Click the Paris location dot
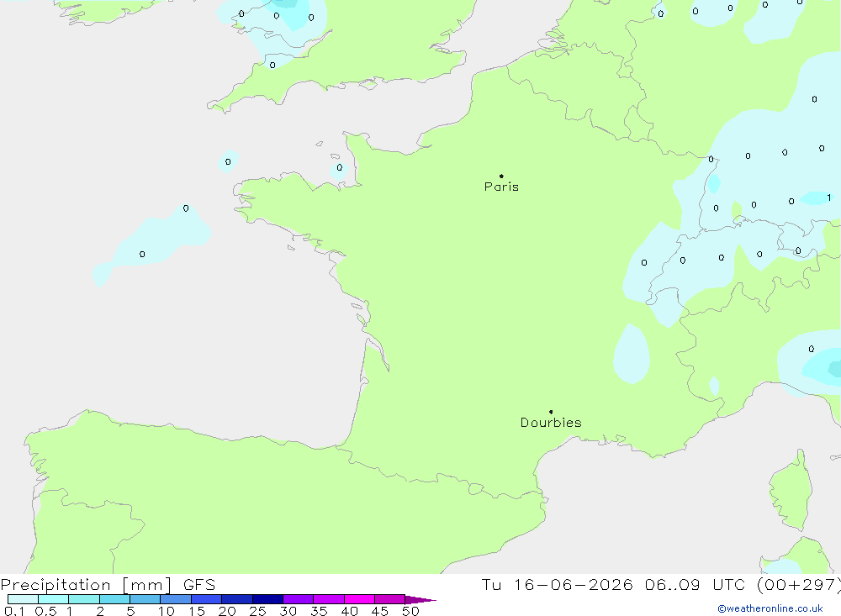Screen dimensions: 841x616 [x=501, y=176]
